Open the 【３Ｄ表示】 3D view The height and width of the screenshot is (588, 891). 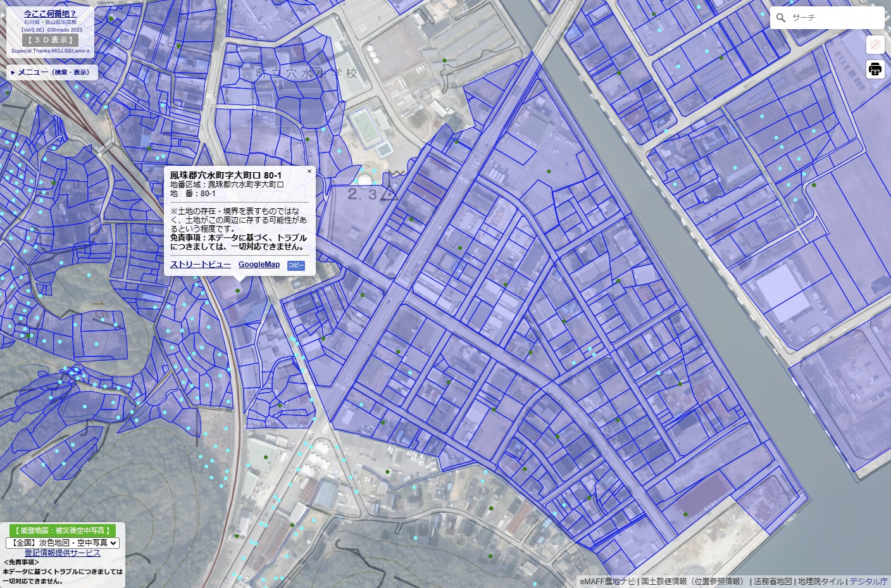[x=51, y=39]
